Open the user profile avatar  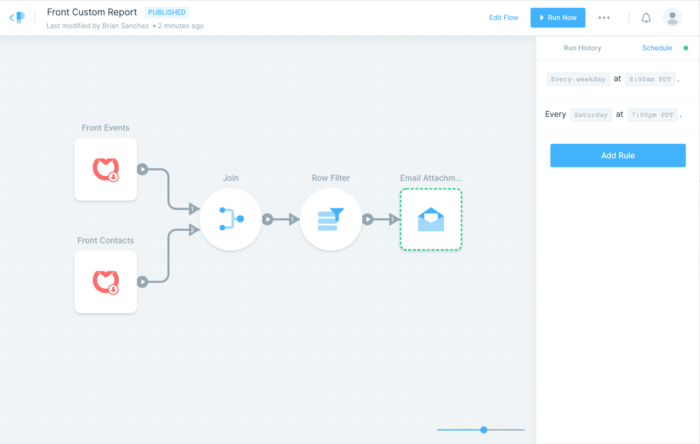pos(672,18)
